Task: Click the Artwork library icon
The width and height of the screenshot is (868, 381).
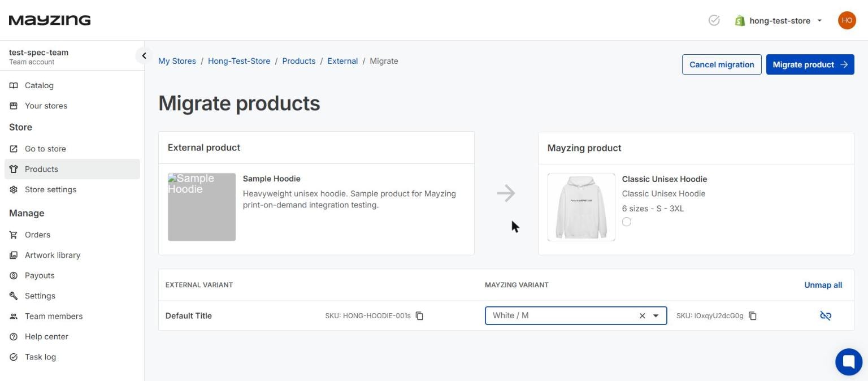Action: (14, 255)
